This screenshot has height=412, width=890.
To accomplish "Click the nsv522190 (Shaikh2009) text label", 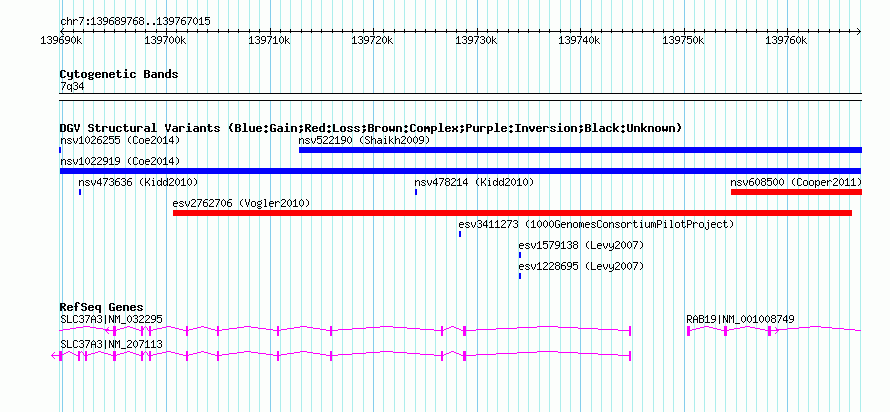I will point(364,140).
